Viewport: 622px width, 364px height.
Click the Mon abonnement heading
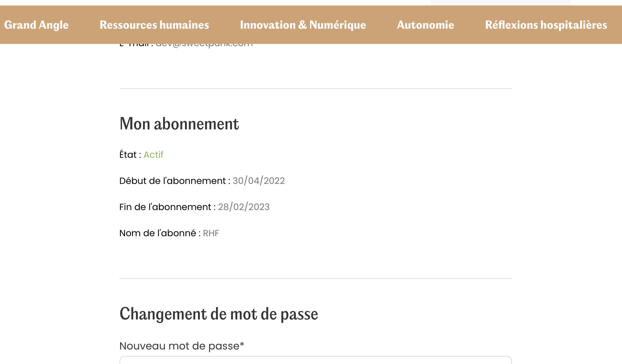[179, 124]
